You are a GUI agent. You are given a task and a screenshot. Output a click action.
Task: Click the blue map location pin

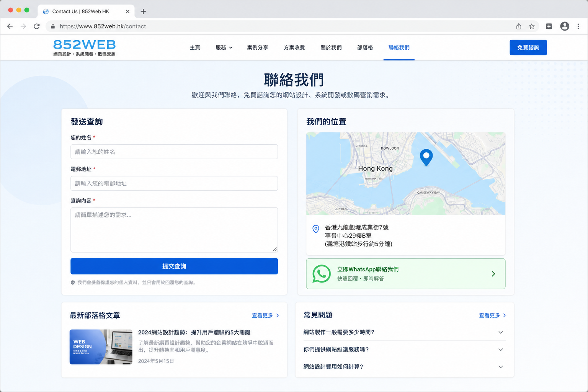click(x=426, y=157)
